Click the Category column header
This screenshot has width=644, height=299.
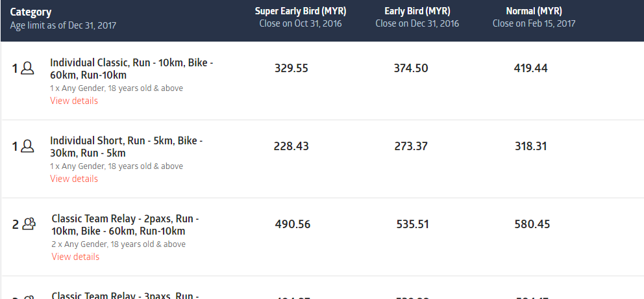point(31,12)
